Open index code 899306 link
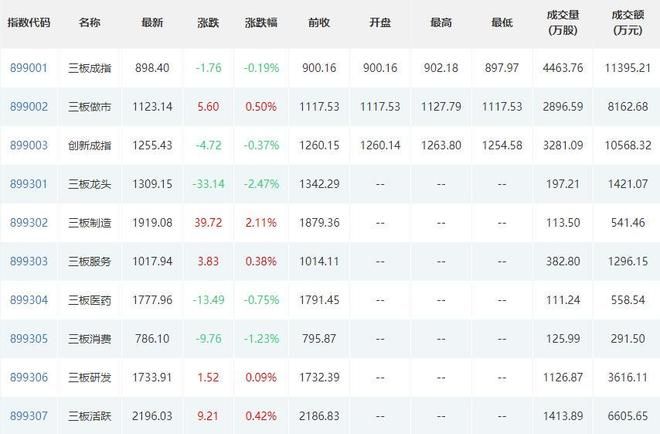660x434 pixels. click(29, 377)
